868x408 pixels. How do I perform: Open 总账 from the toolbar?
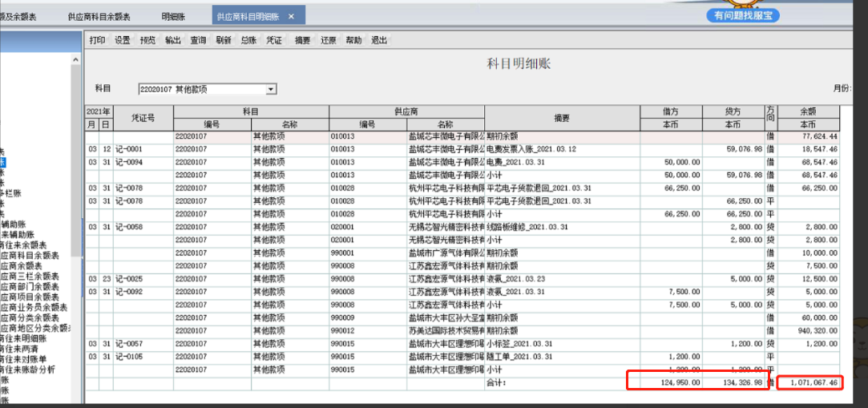tap(248, 40)
